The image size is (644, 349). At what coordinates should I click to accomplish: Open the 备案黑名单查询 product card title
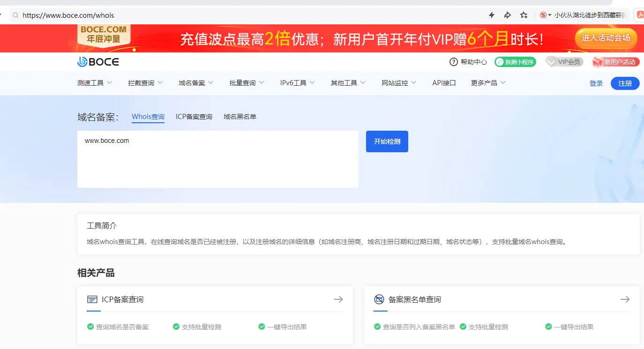coord(415,299)
